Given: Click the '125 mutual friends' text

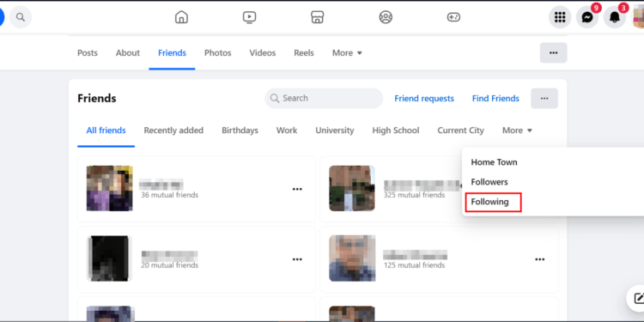Looking at the screenshot, I should click(x=414, y=265).
